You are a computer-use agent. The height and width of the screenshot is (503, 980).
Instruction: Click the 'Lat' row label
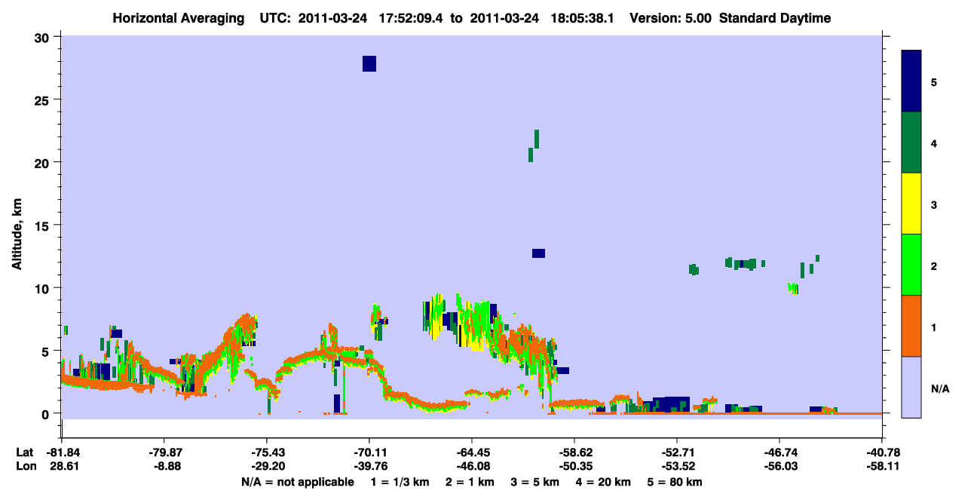pyautogui.click(x=25, y=452)
